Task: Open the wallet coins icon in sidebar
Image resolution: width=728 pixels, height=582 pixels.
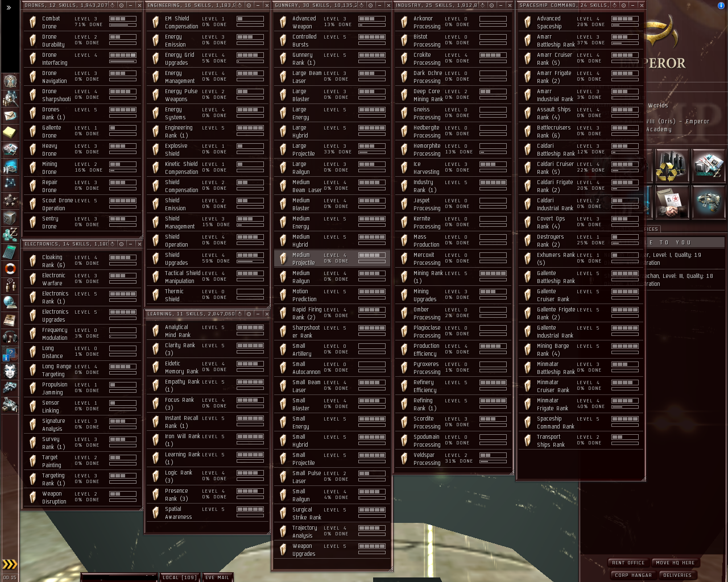Action: click(x=10, y=234)
